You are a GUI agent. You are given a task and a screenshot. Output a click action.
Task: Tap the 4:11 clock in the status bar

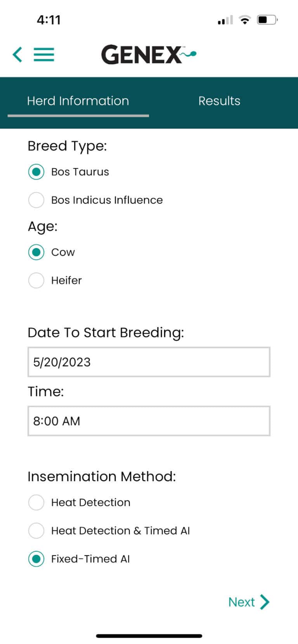pos(49,20)
